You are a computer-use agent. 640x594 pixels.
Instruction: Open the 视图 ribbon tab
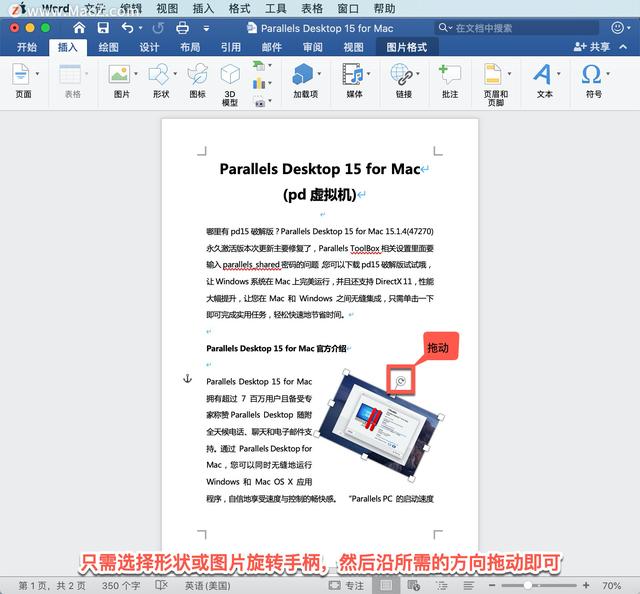[353, 47]
